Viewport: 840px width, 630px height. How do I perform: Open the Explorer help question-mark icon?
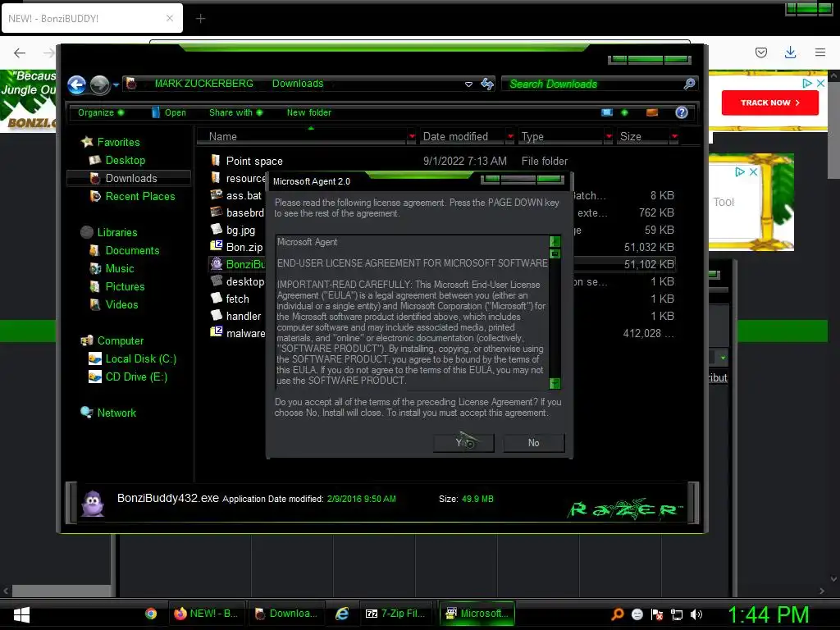pyautogui.click(x=682, y=112)
